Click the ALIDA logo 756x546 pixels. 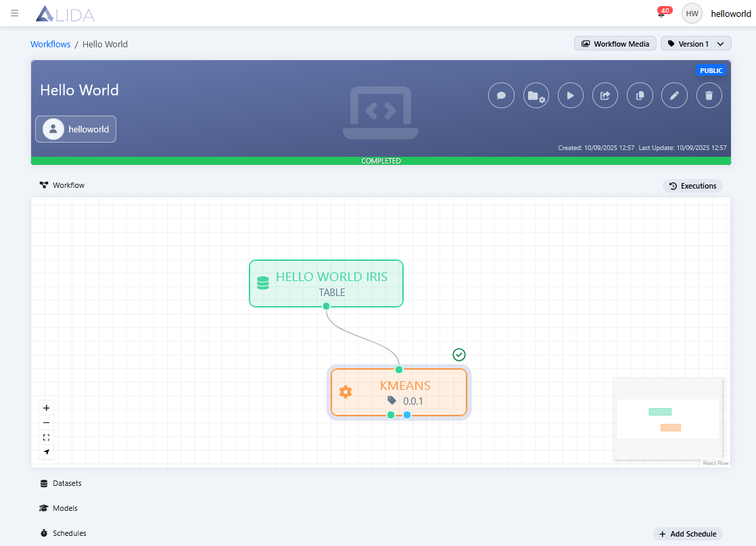(x=65, y=14)
